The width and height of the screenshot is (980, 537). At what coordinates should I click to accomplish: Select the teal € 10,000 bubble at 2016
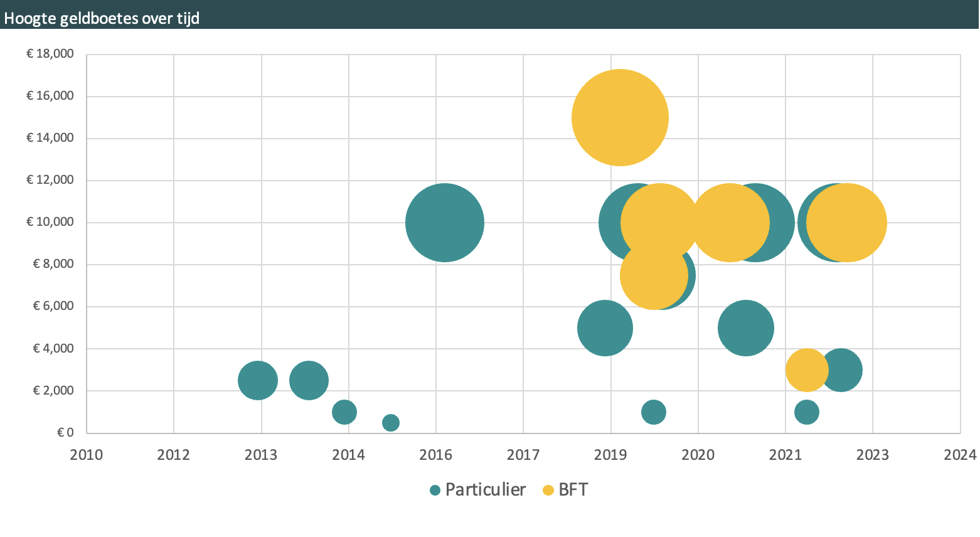tap(445, 223)
